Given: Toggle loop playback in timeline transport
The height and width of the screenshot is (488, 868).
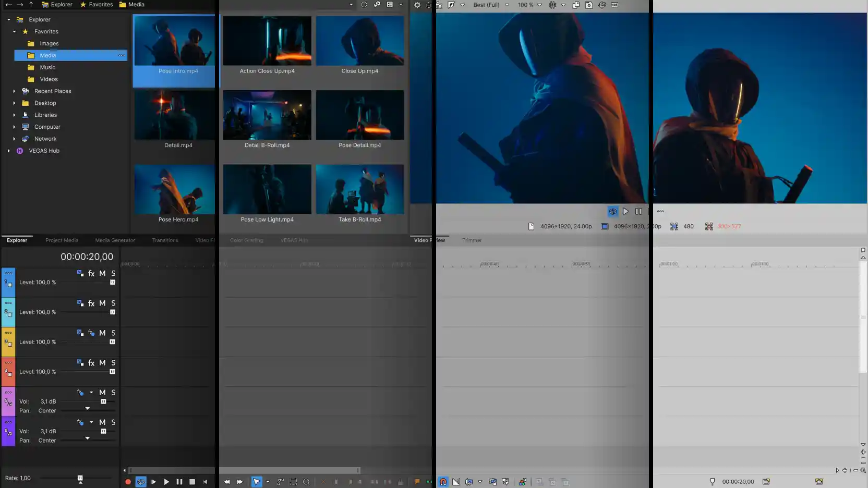Looking at the screenshot, I should coord(141,482).
